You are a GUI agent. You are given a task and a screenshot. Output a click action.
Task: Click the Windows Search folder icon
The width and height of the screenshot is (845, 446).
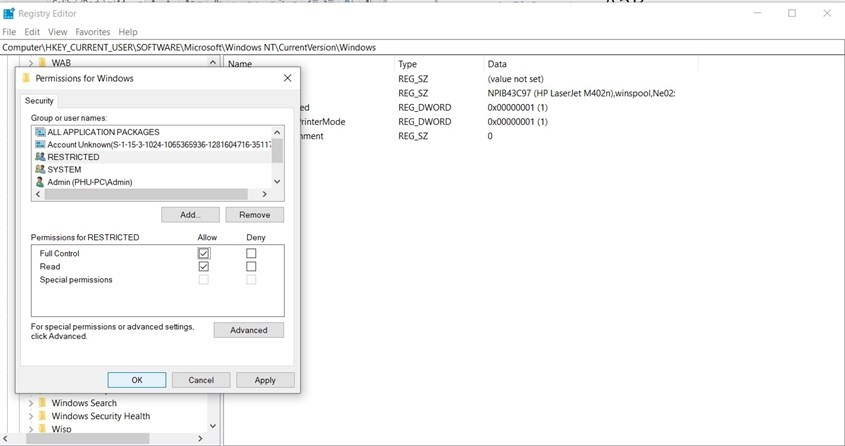pyautogui.click(x=43, y=403)
